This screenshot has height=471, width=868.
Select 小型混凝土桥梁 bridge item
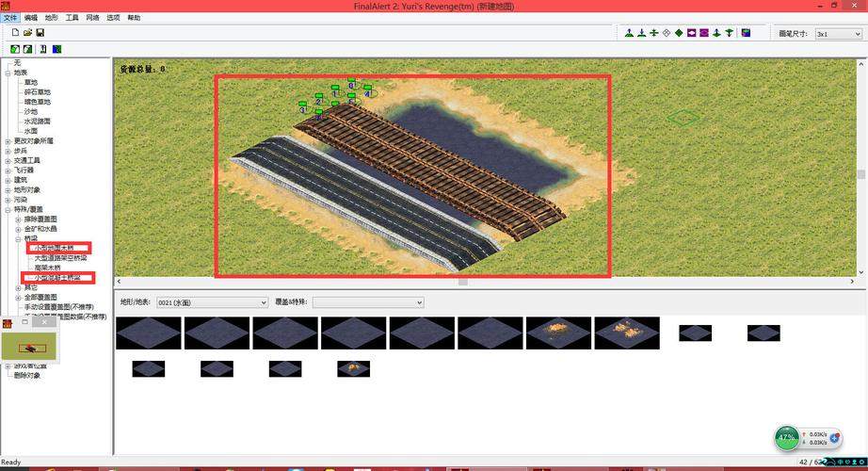(x=57, y=278)
